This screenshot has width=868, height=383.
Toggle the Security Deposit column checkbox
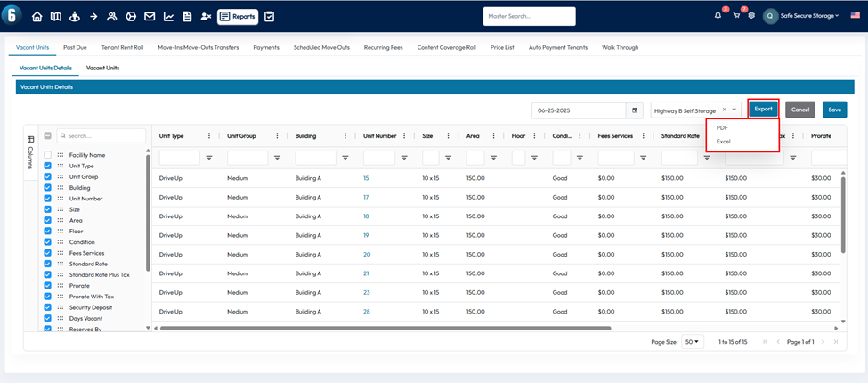tap(48, 307)
